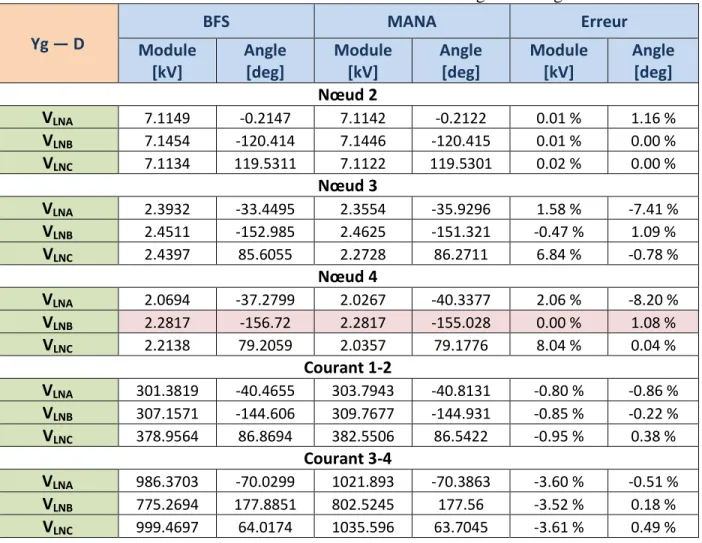Click the Nœud 2 section heading
The height and width of the screenshot is (543, 702).
click(348, 94)
